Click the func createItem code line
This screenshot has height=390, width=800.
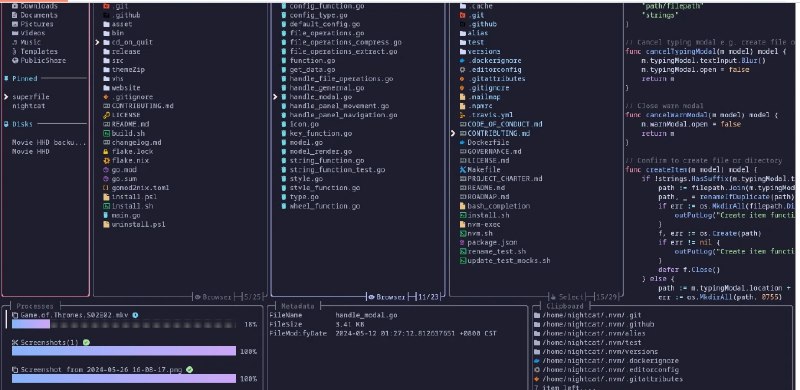pos(692,169)
